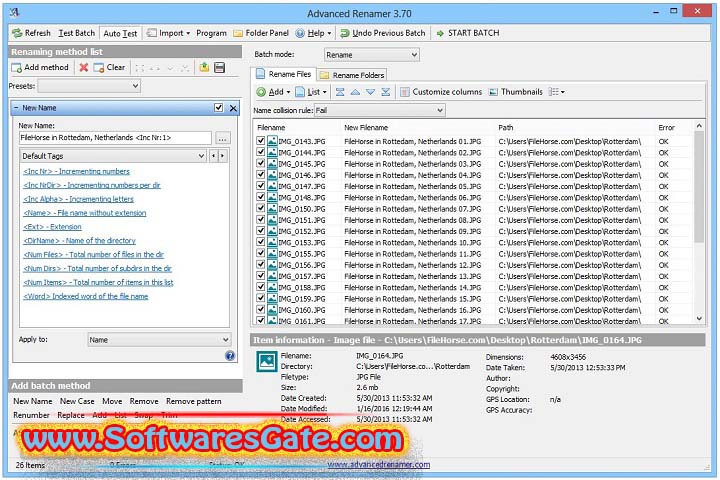
Task: Insert the Num Files tag
Action: tap(94, 254)
